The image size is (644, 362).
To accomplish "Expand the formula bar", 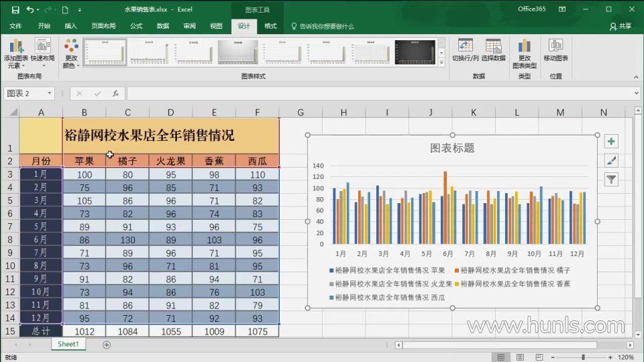I will point(636,94).
